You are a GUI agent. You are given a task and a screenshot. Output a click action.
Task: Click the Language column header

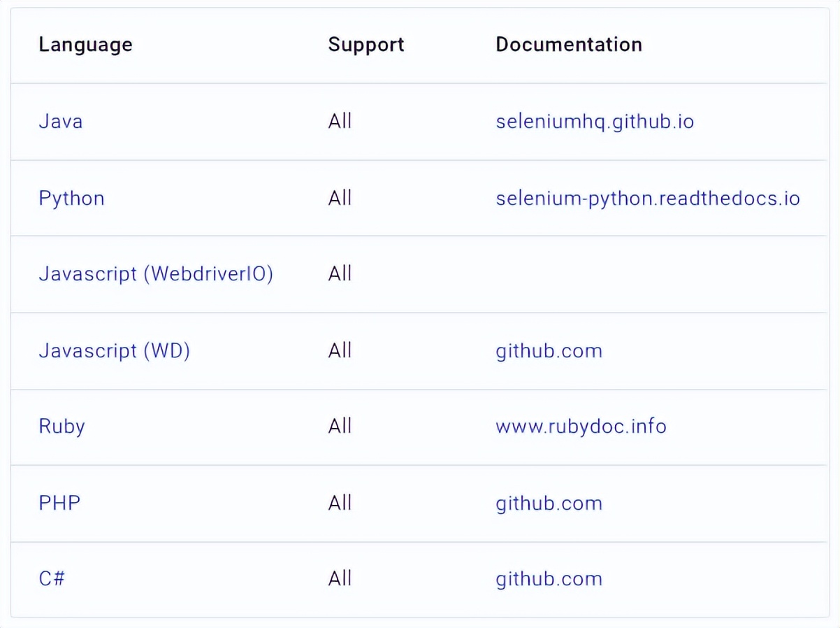[85, 45]
